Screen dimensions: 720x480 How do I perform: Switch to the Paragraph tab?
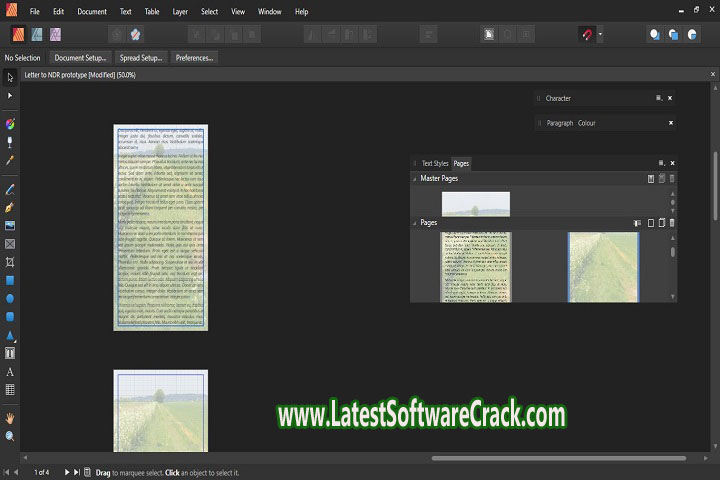(x=560, y=123)
